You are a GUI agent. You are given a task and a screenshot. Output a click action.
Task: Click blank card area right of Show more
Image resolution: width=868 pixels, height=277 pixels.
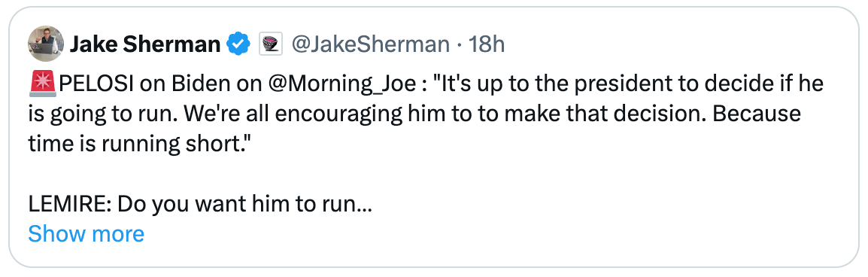tap(498, 234)
